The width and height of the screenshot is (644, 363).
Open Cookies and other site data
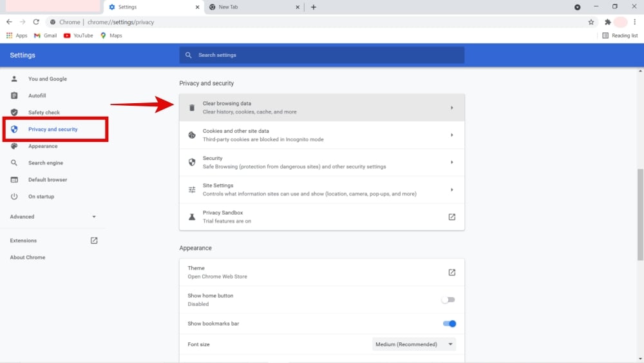[x=321, y=135]
